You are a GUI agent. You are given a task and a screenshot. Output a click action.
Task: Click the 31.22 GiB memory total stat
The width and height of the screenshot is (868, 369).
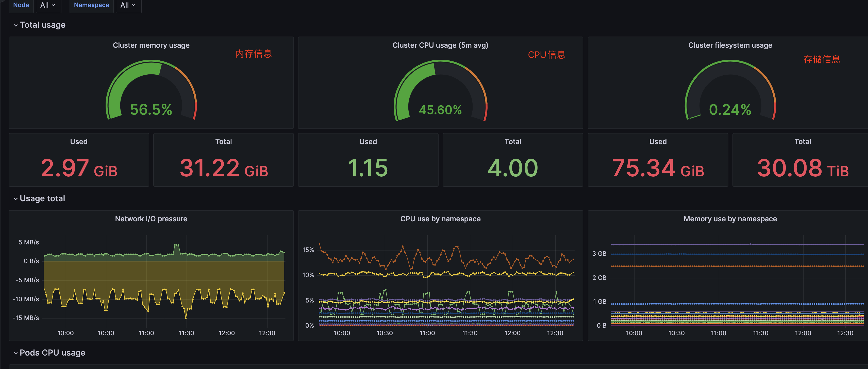tap(223, 168)
